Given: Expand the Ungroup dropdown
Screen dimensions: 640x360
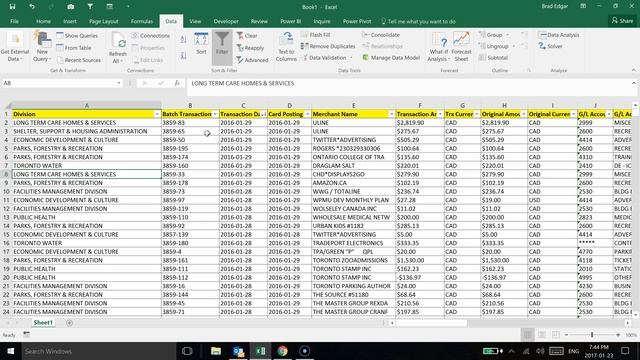Looking at the screenshot, I should 513,46.
